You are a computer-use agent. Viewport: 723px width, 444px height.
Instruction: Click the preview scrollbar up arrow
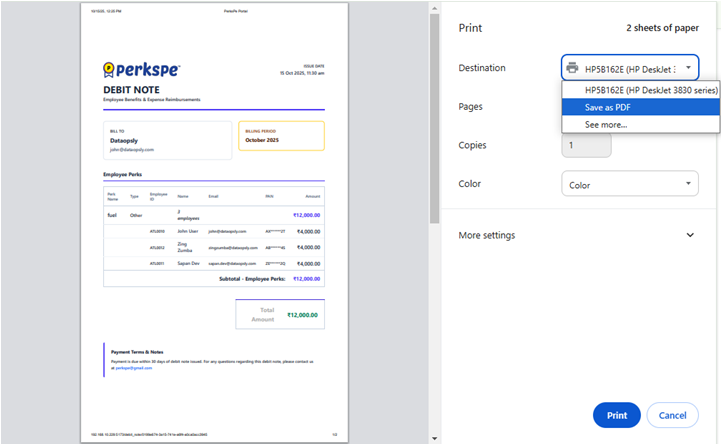pos(433,7)
